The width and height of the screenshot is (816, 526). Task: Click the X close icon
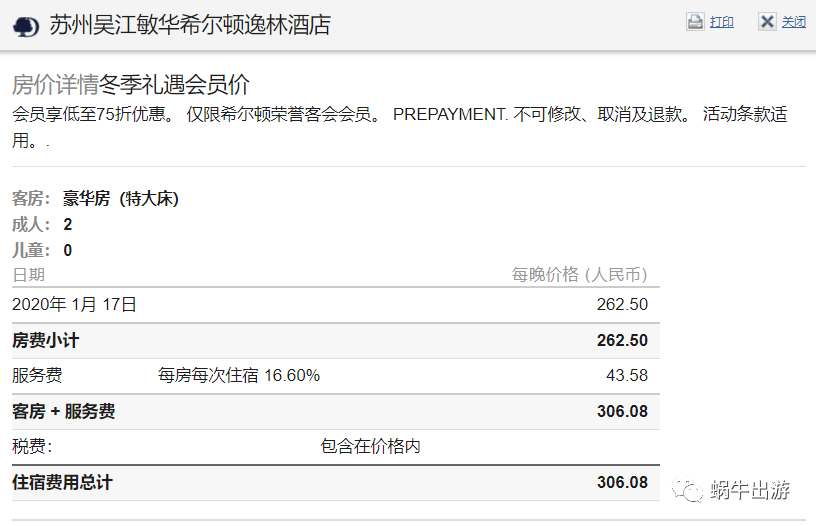767,22
